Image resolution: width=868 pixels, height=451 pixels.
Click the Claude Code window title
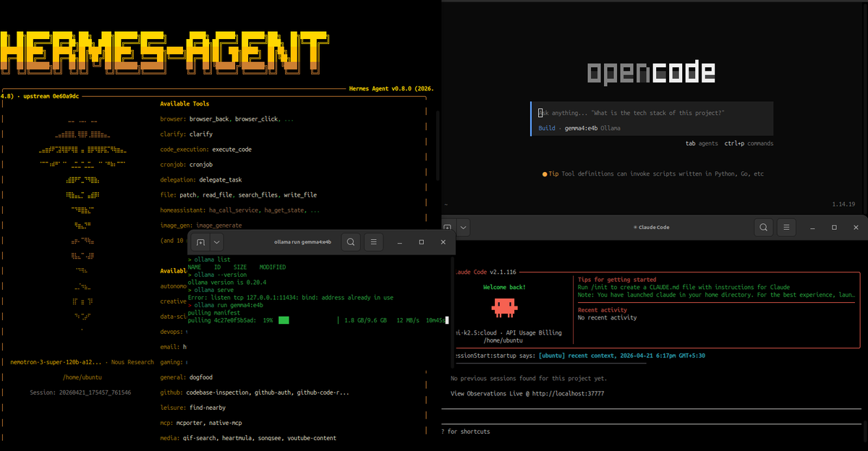tap(651, 227)
